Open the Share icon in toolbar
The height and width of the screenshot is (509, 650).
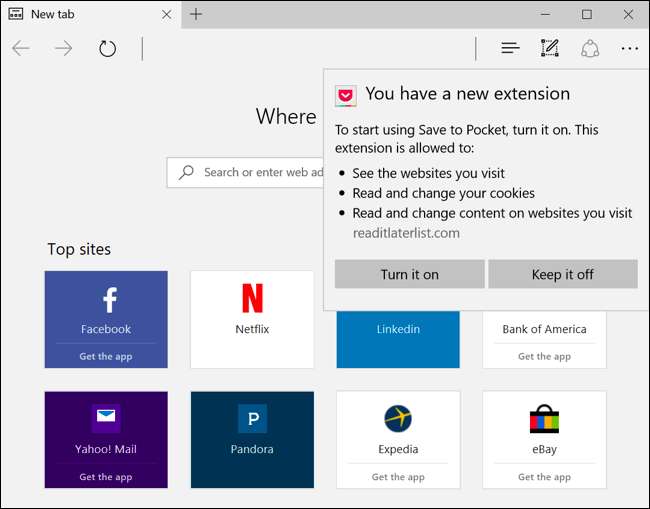pyautogui.click(x=590, y=48)
